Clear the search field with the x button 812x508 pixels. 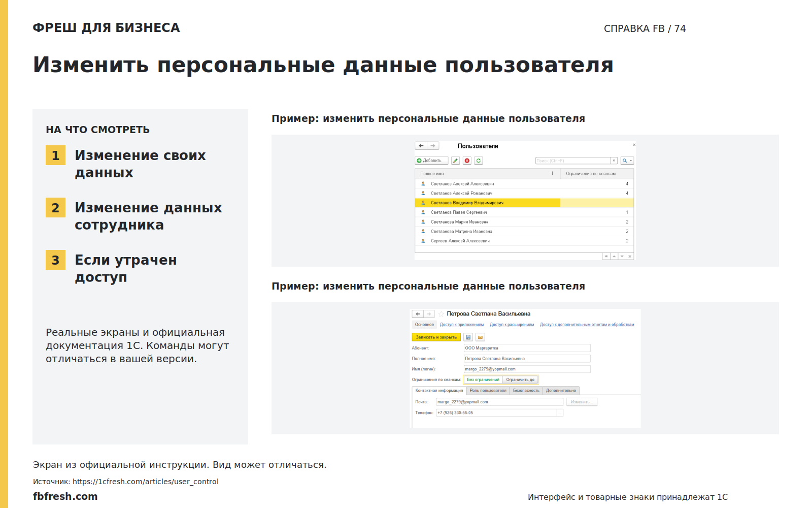tap(614, 161)
